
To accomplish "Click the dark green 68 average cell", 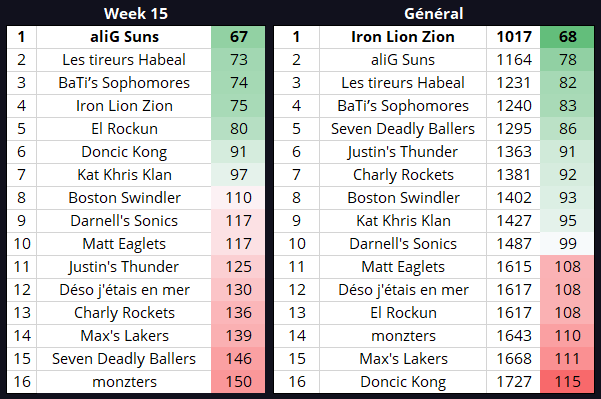I will pos(567,37).
